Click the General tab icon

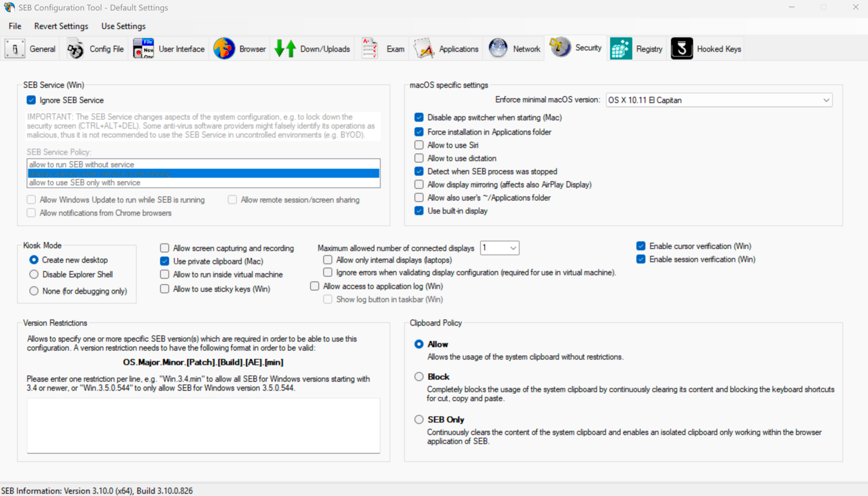coord(14,49)
